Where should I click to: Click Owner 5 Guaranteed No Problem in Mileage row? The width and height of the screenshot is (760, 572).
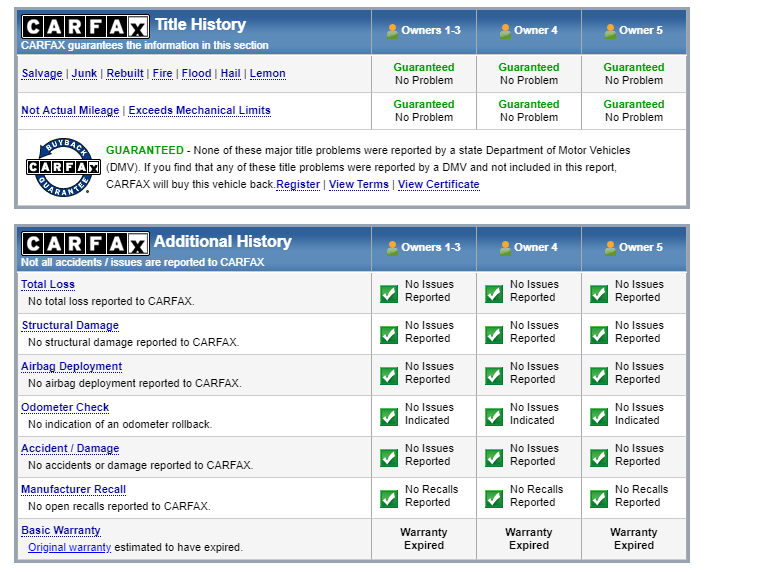(634, 111)
